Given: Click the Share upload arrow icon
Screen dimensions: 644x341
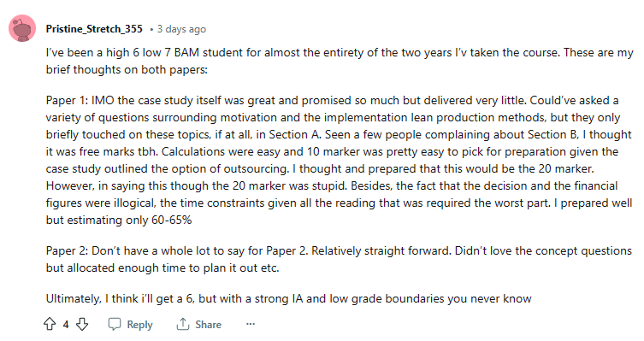Looking at the screenshot, I should click(182, 324).
